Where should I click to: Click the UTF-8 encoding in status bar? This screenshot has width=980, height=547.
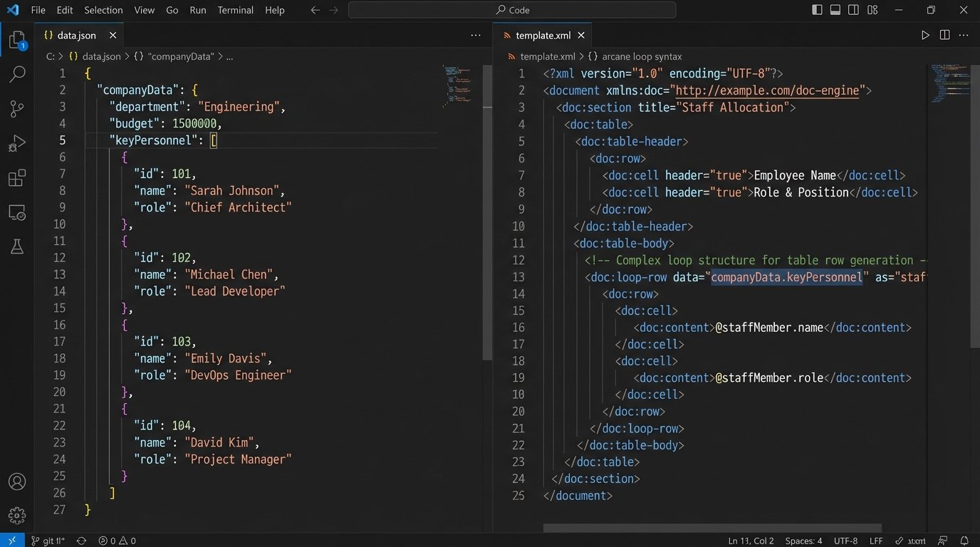(x=845, y=541)
